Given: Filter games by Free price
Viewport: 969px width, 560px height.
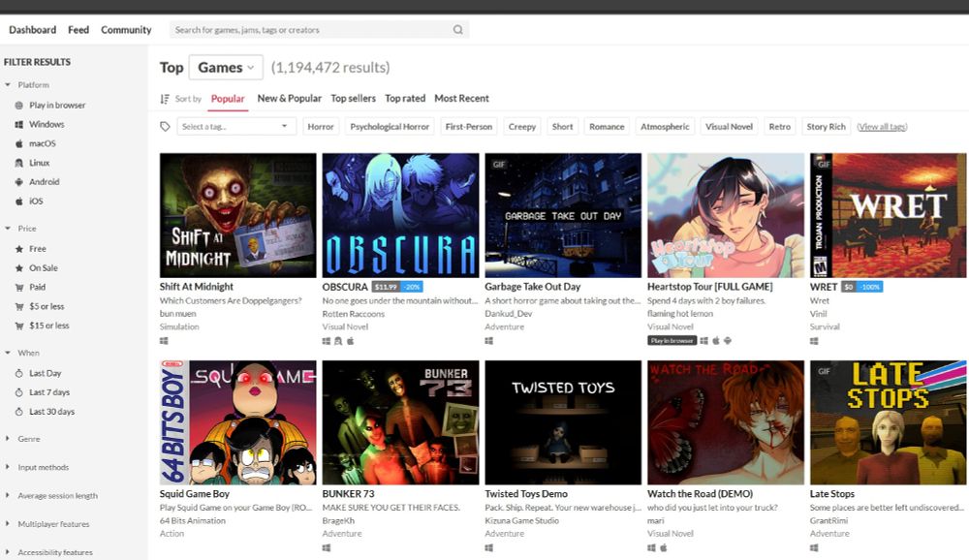Looking at the screenshot, I should pos(37,248).
